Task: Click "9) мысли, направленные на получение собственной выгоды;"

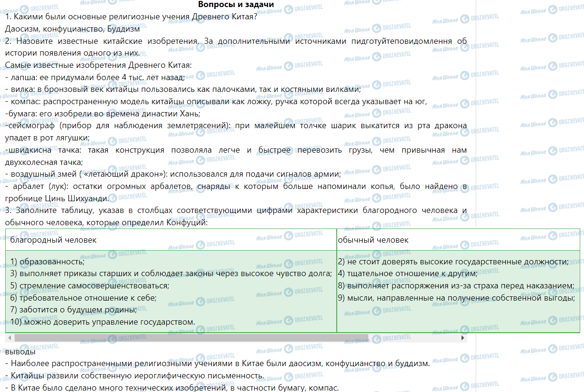Action: coord(456,298)
